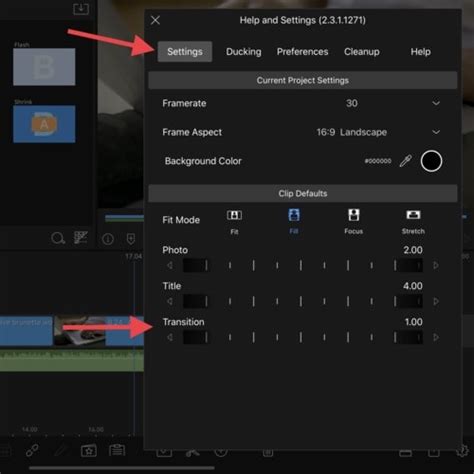Open the Ducking tab
Image resolution: width=474 pixels, height=474 pixels.
(x=244, y=52)
